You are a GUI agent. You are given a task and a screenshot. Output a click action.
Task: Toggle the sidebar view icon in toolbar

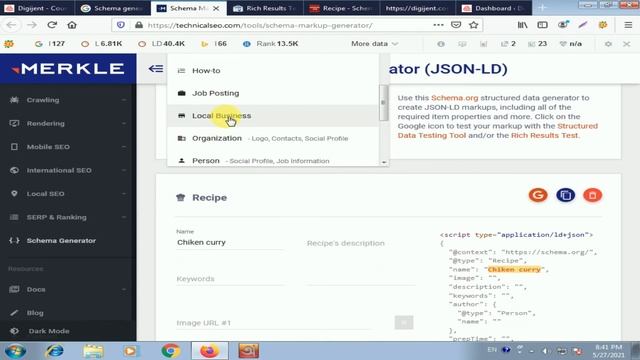coord(542,25)
